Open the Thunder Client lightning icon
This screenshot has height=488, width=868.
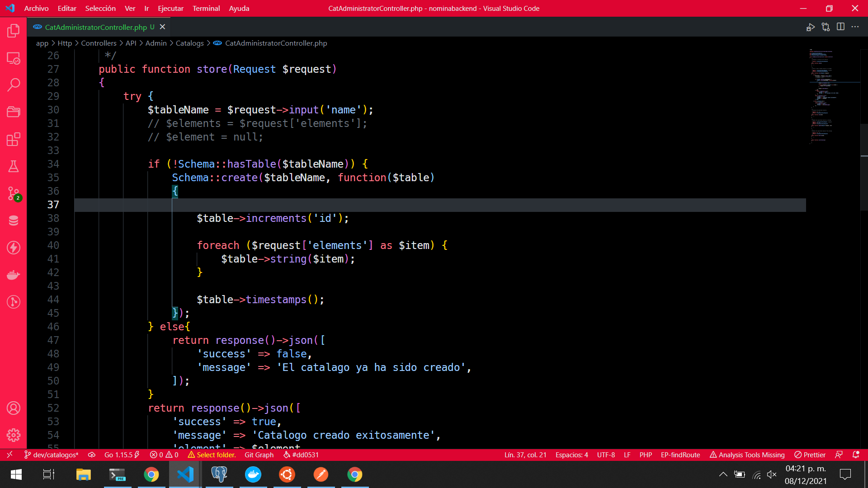coord(14,248)
